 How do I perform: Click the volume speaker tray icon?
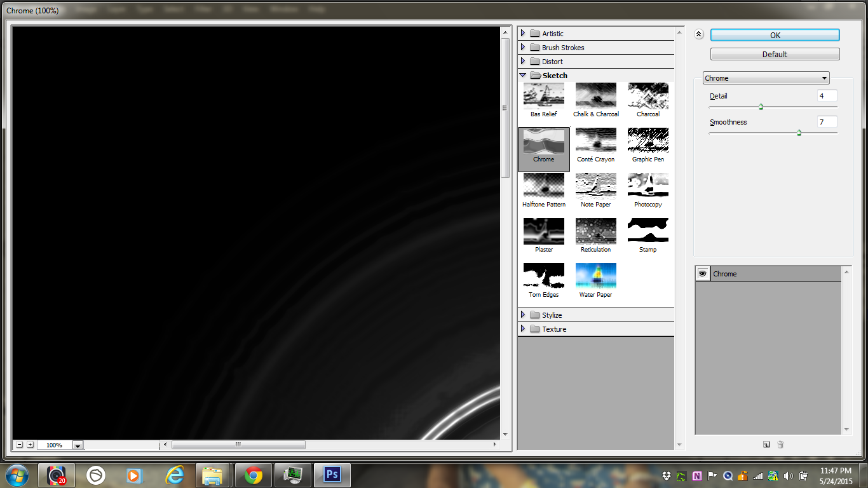click(789, 475)
